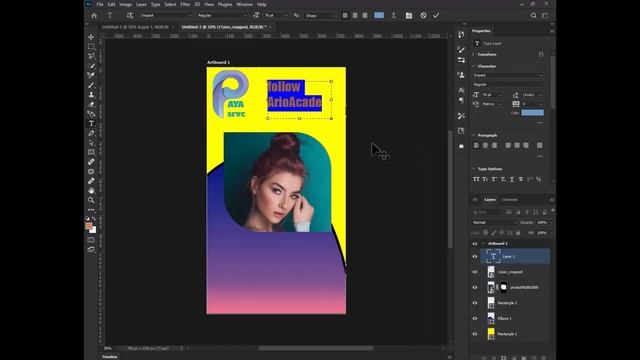The image size is (640, 360).
Task: Select the Rectangular Marquee tool
Action: click(91, 46)
